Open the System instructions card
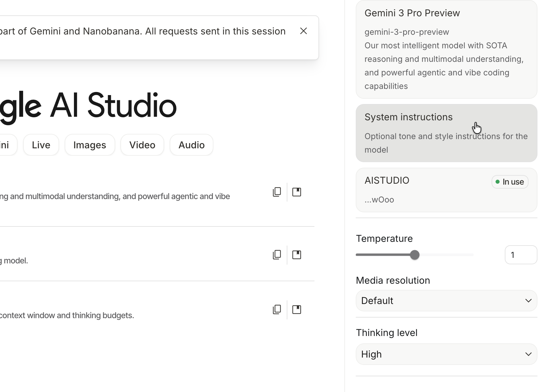This screenshot has width=547, height=392. click(447, 133)
